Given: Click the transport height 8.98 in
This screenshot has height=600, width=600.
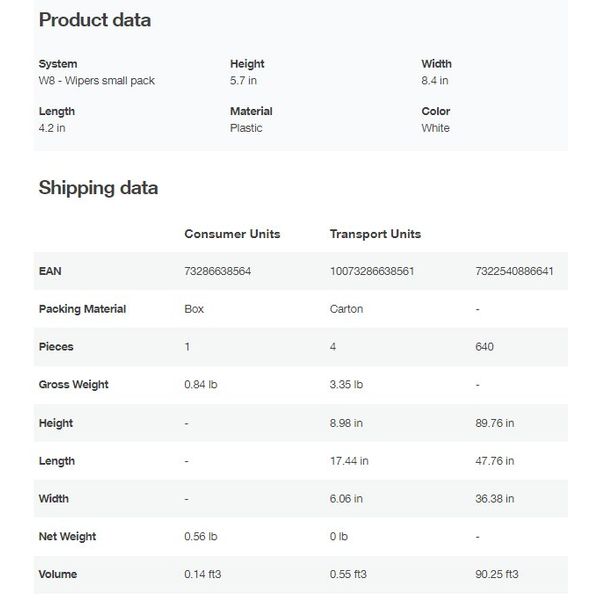Looking at the screenshot, I should coord(346,423).
